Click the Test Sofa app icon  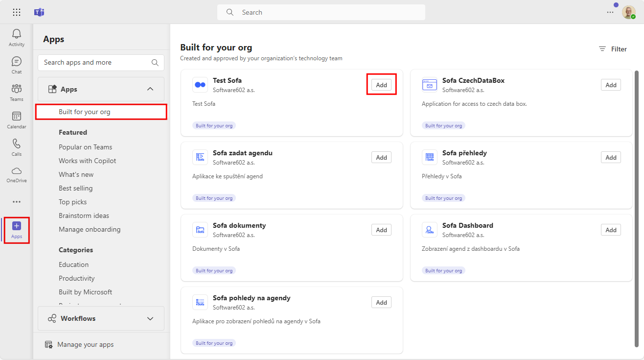pyautogui.click(x=200, y=85)
